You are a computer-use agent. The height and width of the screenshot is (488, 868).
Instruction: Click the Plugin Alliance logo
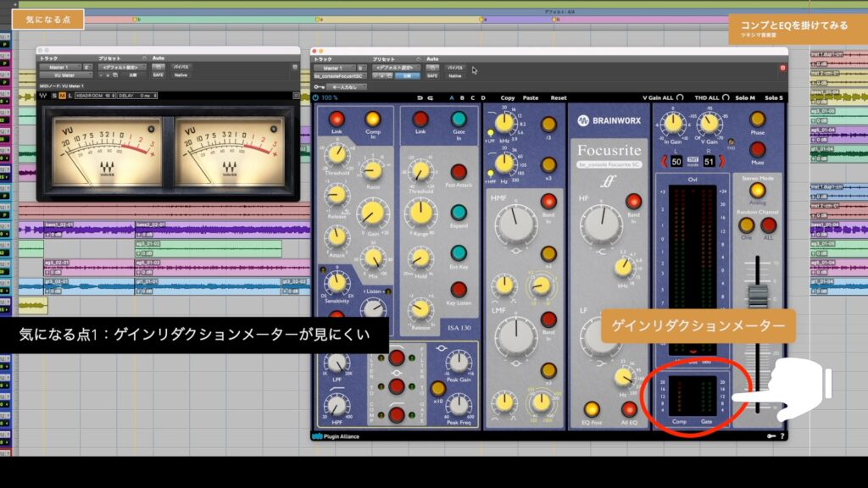point(336,436)
